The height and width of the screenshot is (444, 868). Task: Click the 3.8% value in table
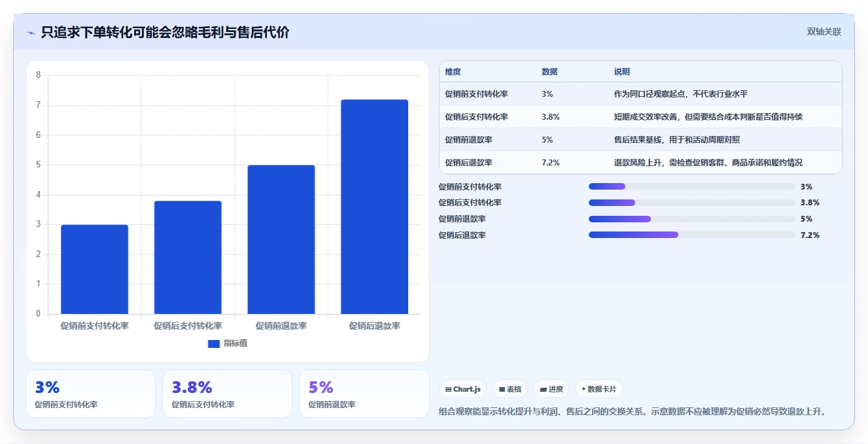(x=551, y=117)
